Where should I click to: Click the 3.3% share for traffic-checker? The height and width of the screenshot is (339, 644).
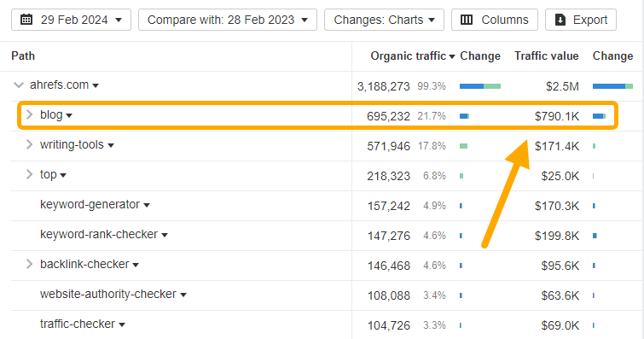click(x=434, y=325)
